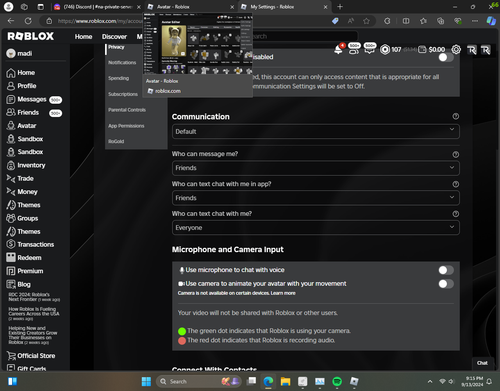The width and height of the screenshot is (500, 391).
Task: Open How Roblox Is Fueling Careers post
Action: (x=34, y=314)
